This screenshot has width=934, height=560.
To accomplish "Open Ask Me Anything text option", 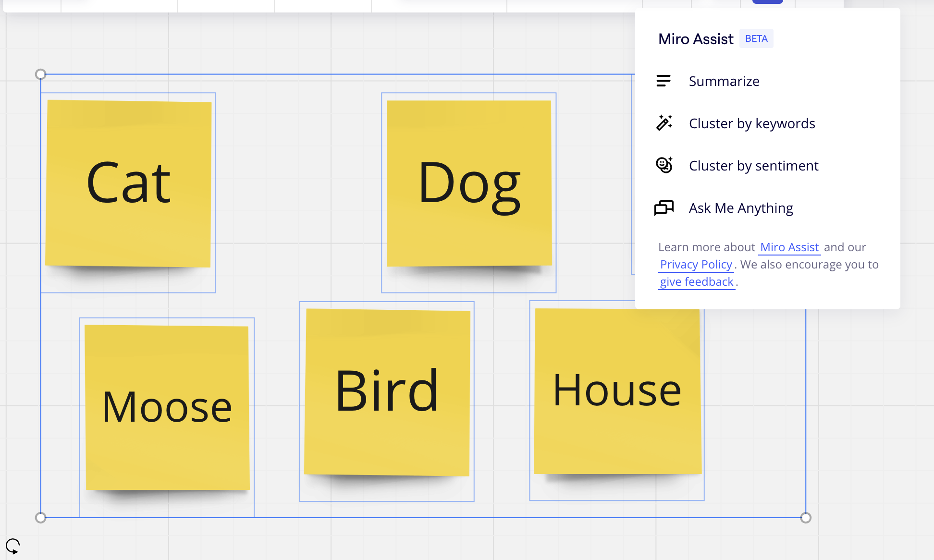I will click(740, 208).
